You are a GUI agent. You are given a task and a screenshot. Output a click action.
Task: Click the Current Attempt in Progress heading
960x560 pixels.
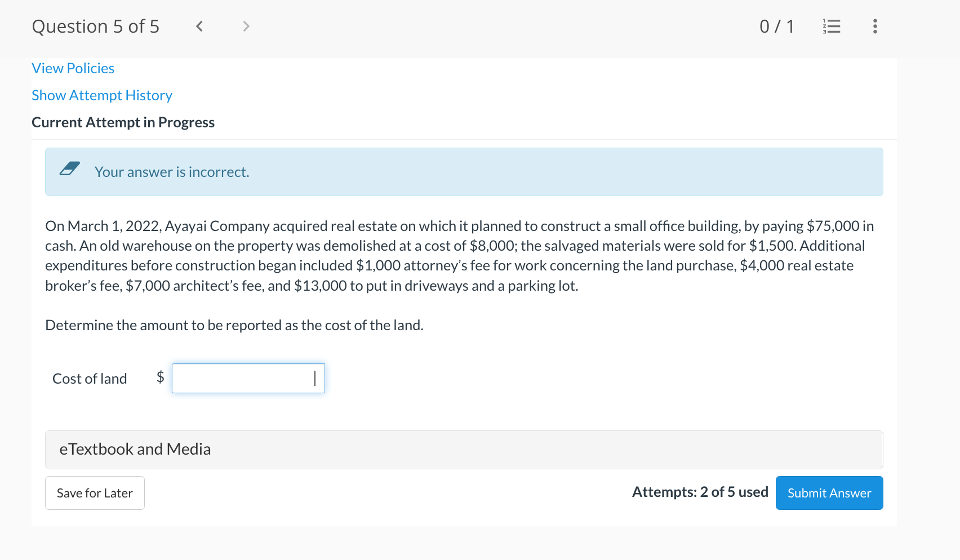click(x=123, y=122)
